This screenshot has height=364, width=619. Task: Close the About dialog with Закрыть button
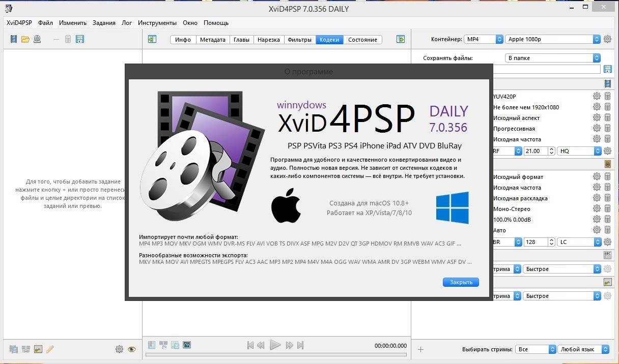click(461, 282)
